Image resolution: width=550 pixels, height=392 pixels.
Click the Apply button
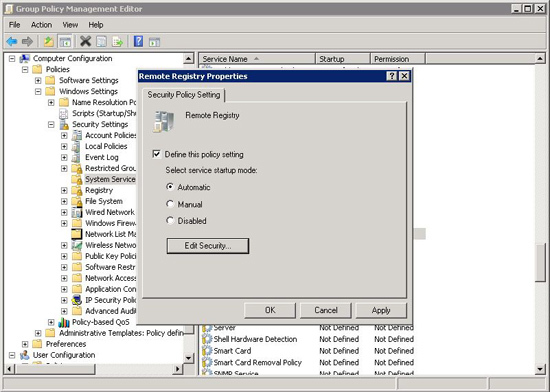pyautogui.click(x=381, y=310)
